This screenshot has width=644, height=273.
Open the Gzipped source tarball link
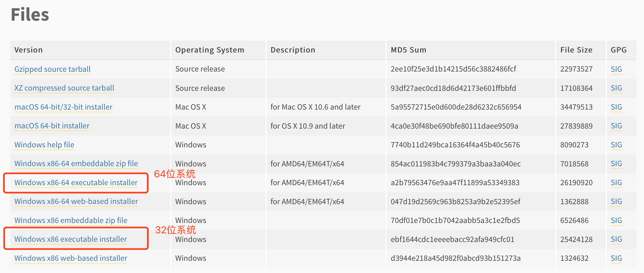click(x=52, y=69)
